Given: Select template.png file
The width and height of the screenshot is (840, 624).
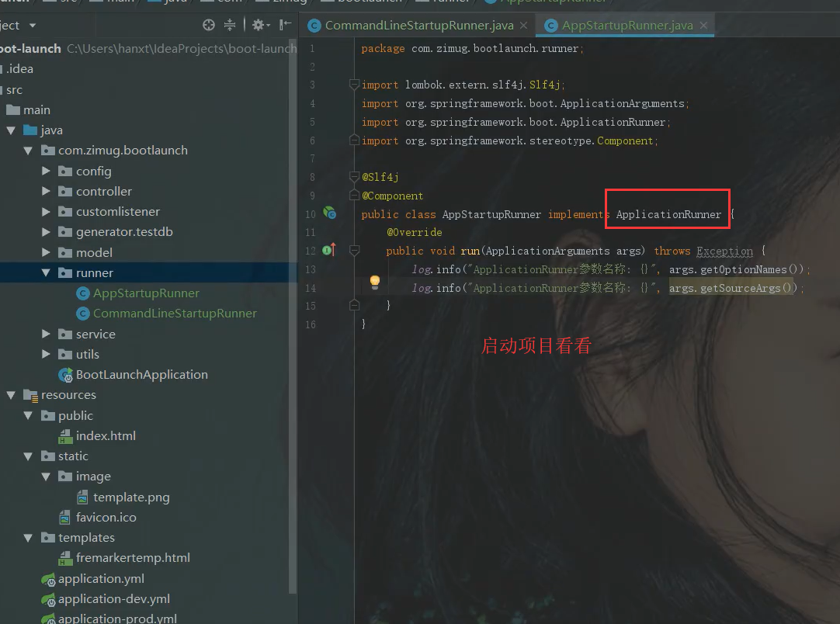Looking at the screenshot, I should [131, 497].
